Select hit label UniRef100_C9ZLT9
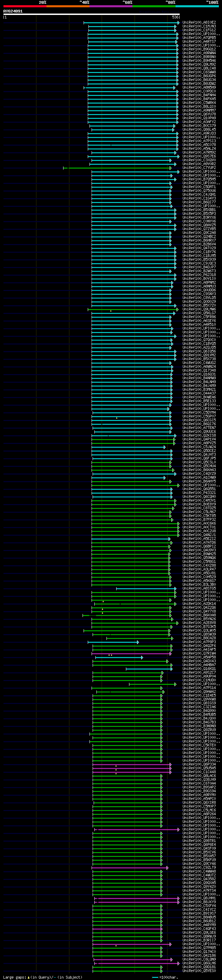The width and height of the screenshot is (222, 980). click(199, 867)
